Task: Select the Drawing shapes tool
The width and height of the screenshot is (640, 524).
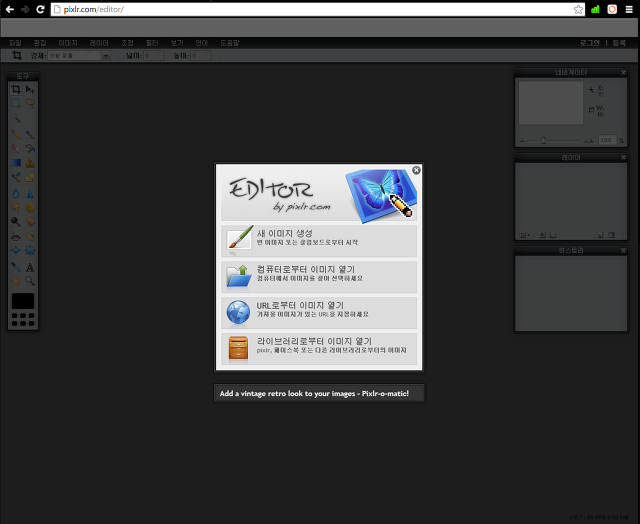Action: click(x=30, y=177)
